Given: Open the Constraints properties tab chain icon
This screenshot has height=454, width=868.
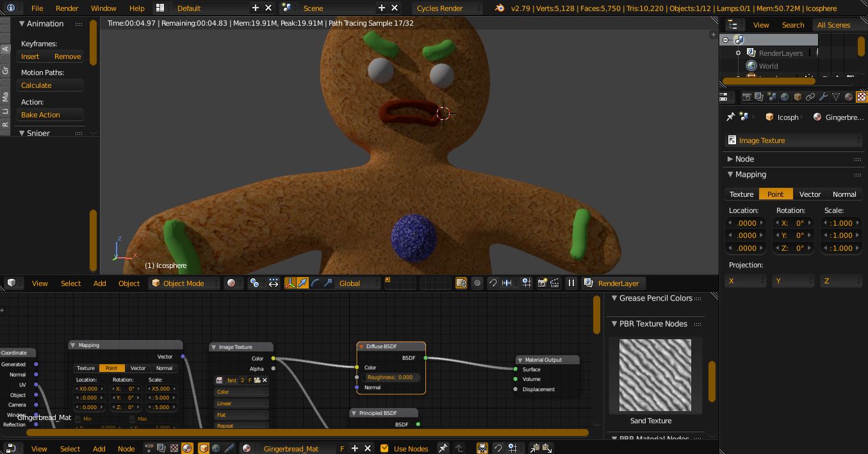Looking at the screenshot, I should [810, 97].
